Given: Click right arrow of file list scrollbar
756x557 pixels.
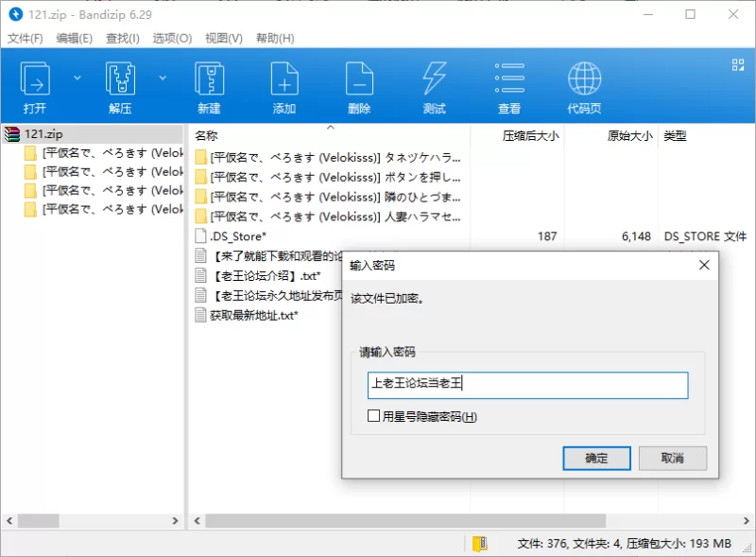Looking at the screenshot, I should [x=746, y=521].
